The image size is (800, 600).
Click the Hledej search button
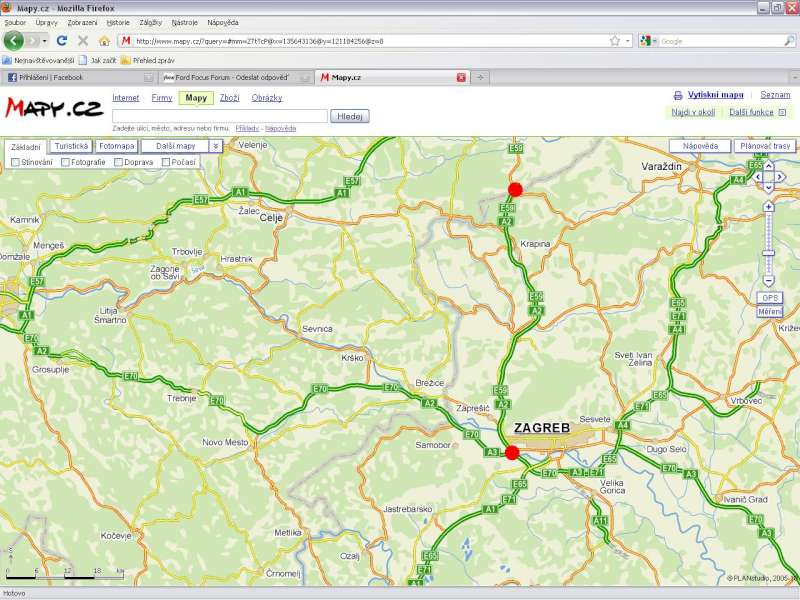pyautogui.click(x=350, y=116)
